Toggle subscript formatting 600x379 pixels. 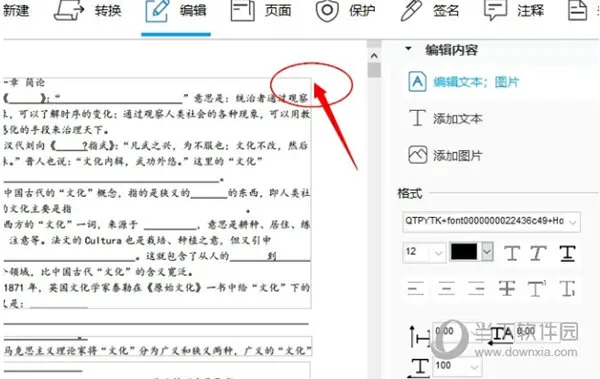[567, 288]
